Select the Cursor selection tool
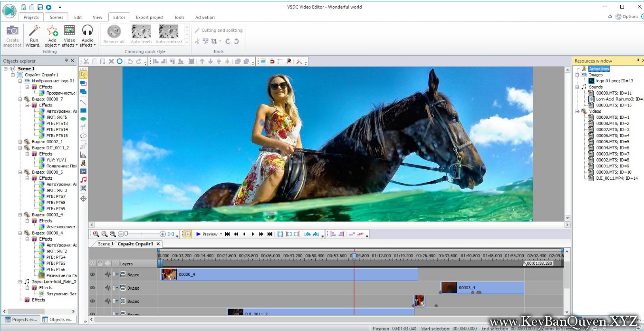The image size is (644, 331). [84, 75]
